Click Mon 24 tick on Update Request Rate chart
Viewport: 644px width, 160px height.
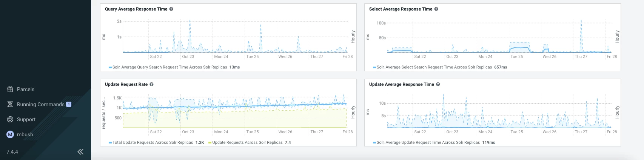[x=221, y=132]
